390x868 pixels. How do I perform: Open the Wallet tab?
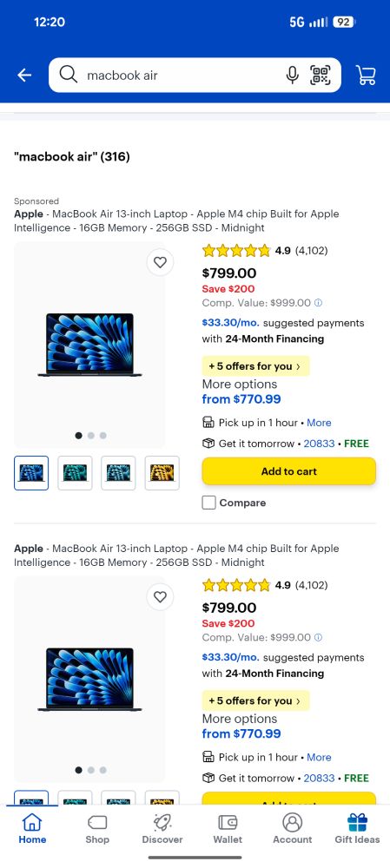point(228,828)
